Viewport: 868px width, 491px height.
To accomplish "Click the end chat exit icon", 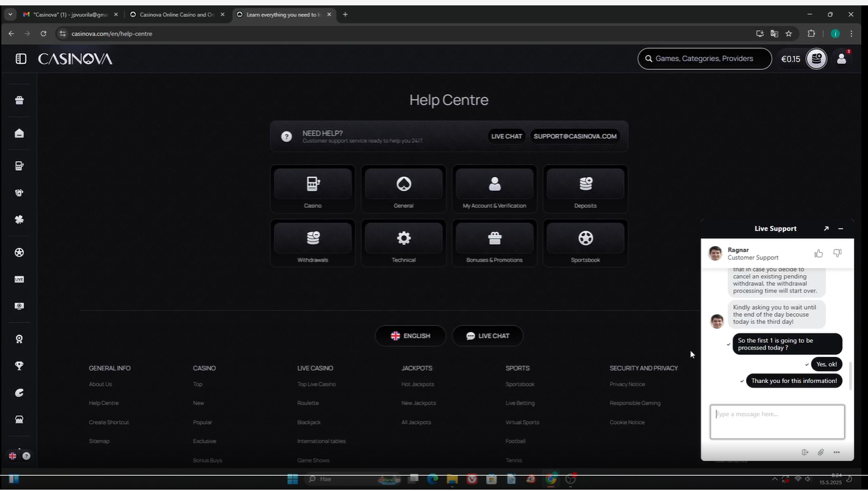I will pos(805,452).
